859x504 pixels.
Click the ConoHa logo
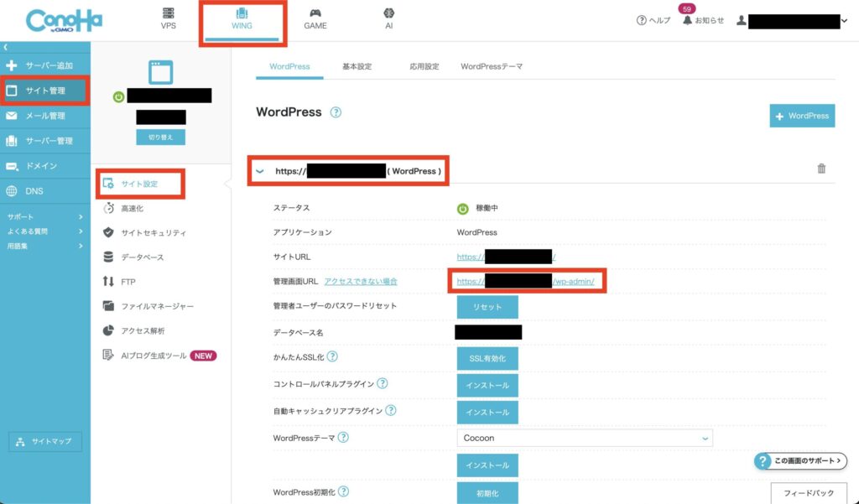coord(64,21)
